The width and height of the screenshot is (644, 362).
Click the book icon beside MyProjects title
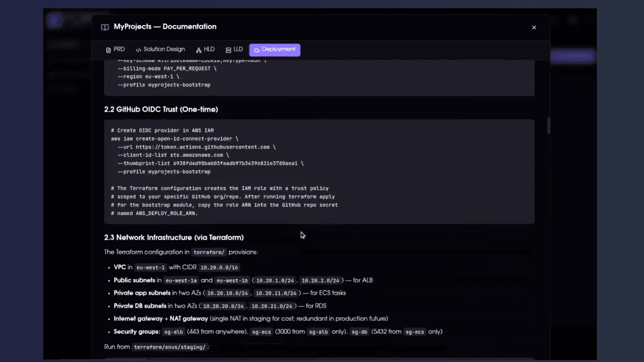point(105,27)
